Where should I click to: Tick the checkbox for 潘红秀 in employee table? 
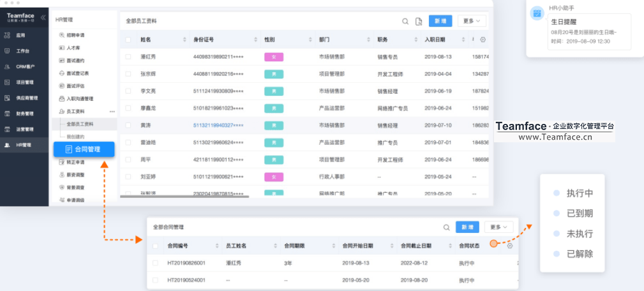[x=128, y=57]
